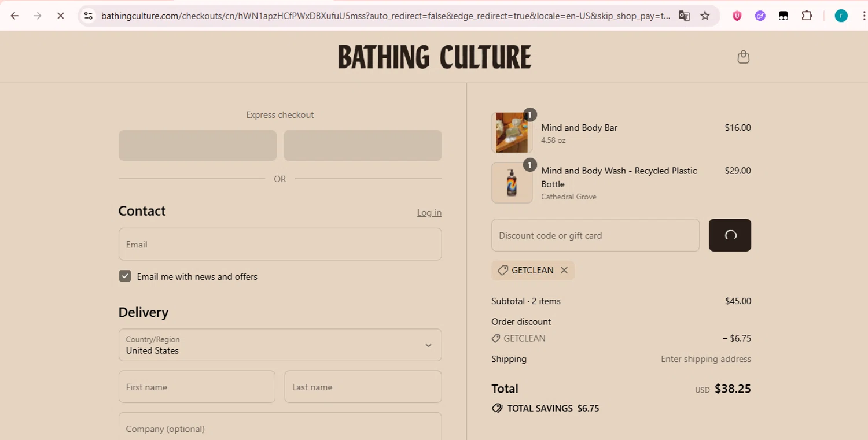Click the Express checkout heading
The height and width of the screenshot is (440, 868).
(x=280, y=115)
